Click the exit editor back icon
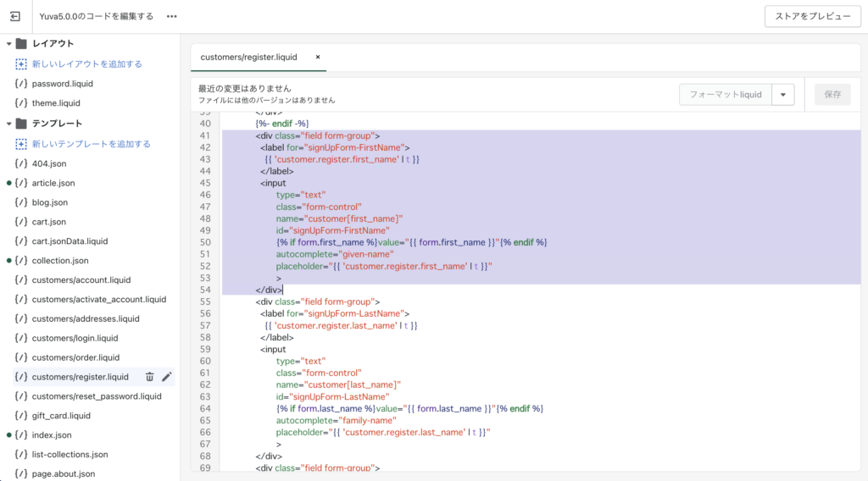 tap(15, 17)
